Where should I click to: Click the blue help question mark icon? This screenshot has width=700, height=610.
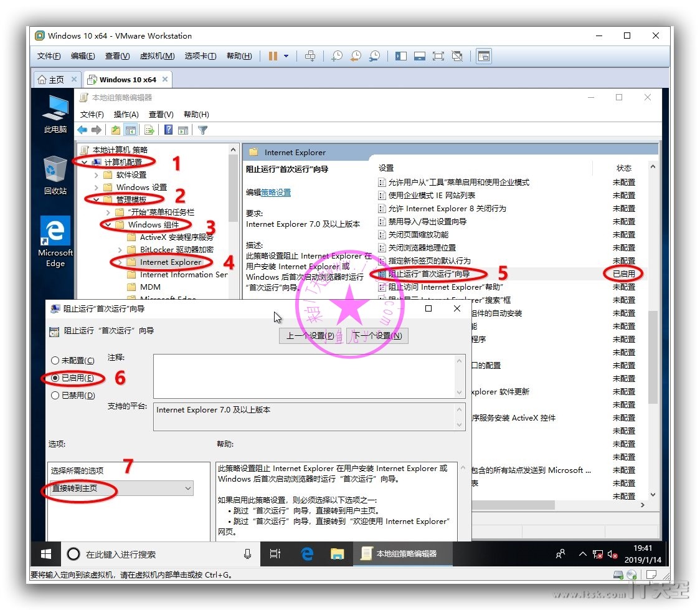(x=168, y=130)
